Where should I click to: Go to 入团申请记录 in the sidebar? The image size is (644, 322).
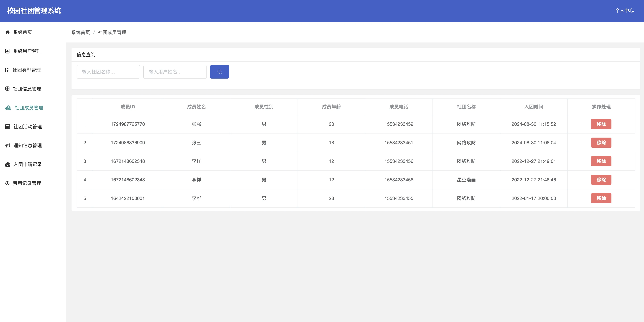click(27, 164)
